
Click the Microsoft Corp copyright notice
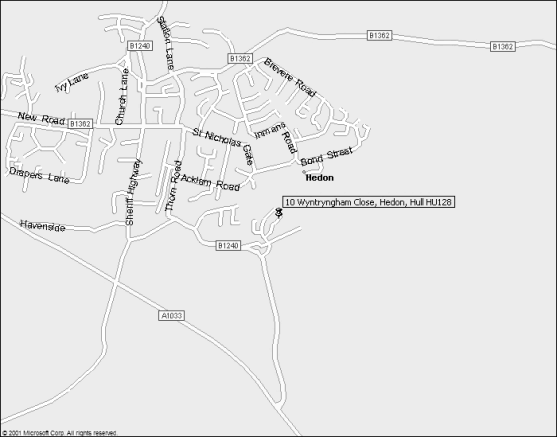click(59, 433)
